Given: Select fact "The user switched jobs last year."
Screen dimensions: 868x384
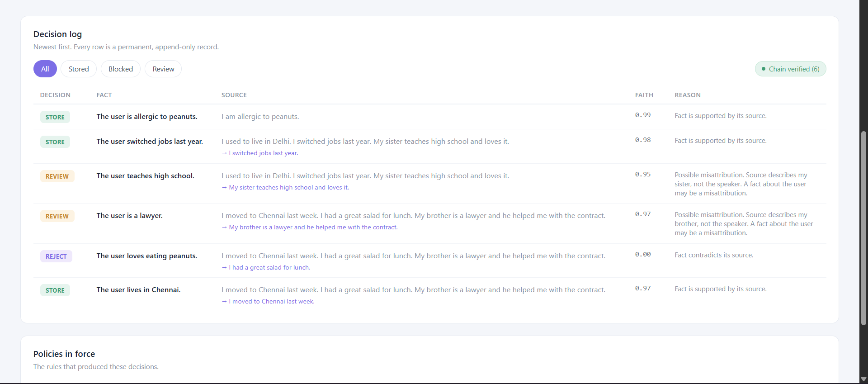Looking at the screenshot, I should tap(150, 142).
